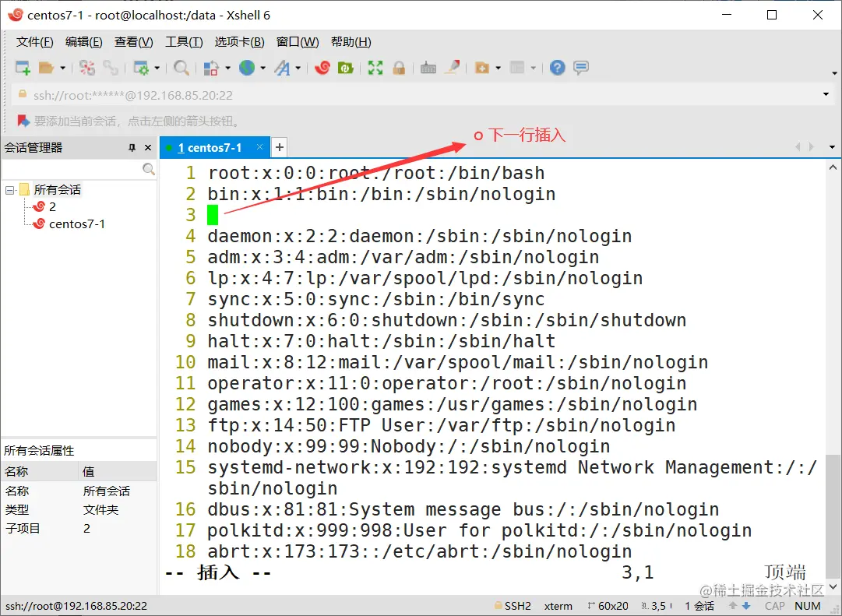Click the red bookmark flag add-session icon
The image size is (842, 616).
(23, 121)
